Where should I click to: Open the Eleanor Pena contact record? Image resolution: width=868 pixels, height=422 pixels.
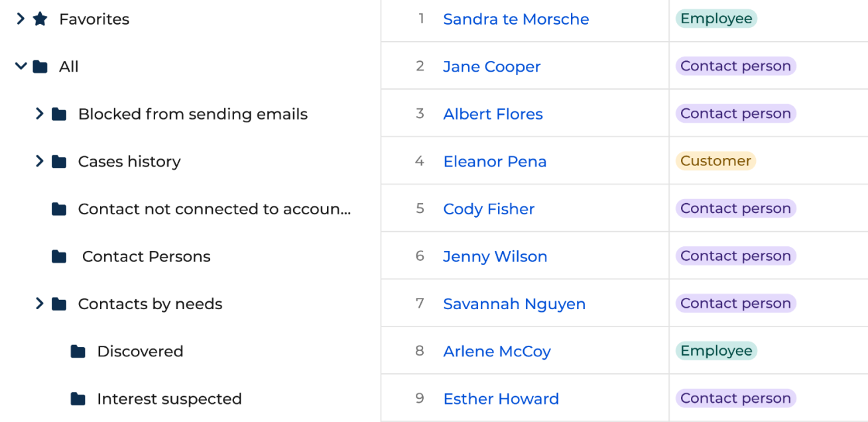[495, 161]
